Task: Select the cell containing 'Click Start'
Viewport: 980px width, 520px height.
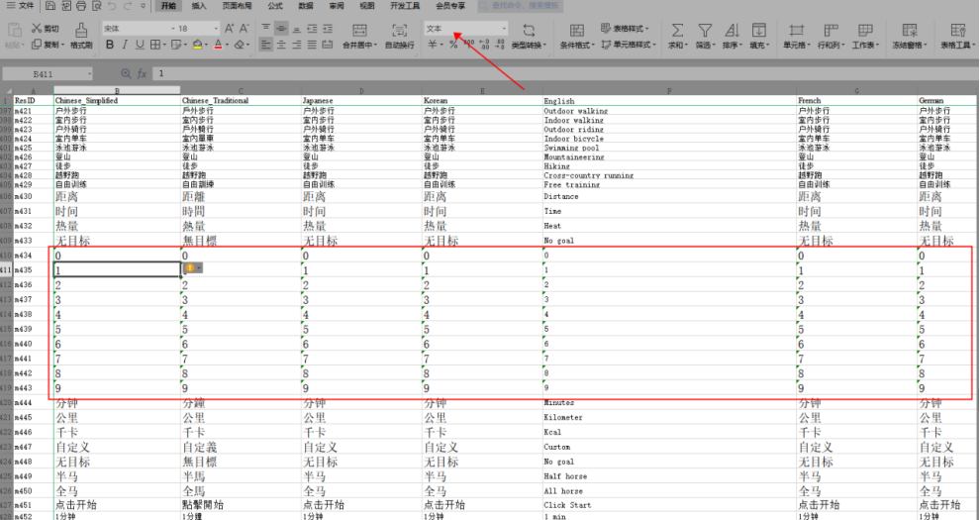Action: point(669,504)
